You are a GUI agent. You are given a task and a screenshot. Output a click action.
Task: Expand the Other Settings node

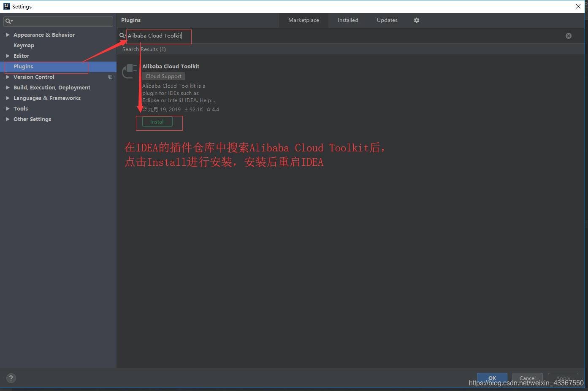(8, 119)
